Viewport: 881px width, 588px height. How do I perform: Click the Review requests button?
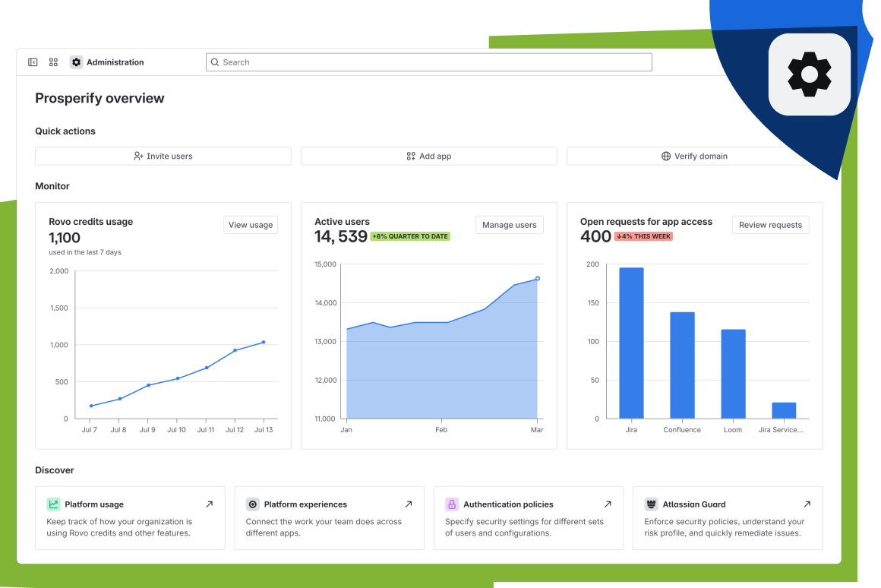770,225
